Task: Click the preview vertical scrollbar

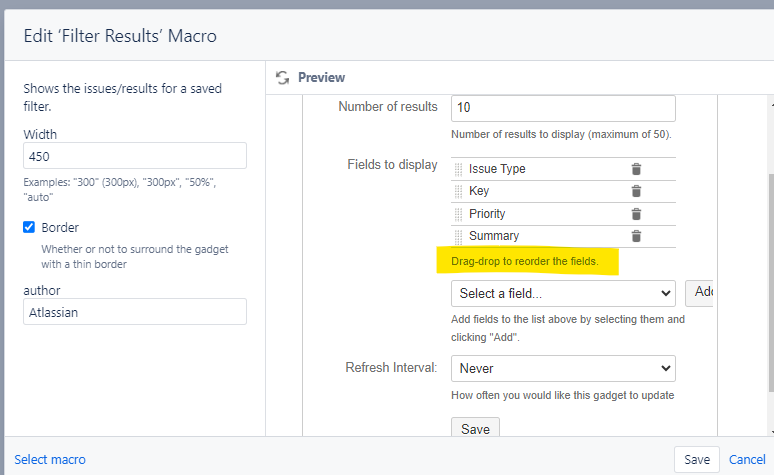Action: [771, 281]
